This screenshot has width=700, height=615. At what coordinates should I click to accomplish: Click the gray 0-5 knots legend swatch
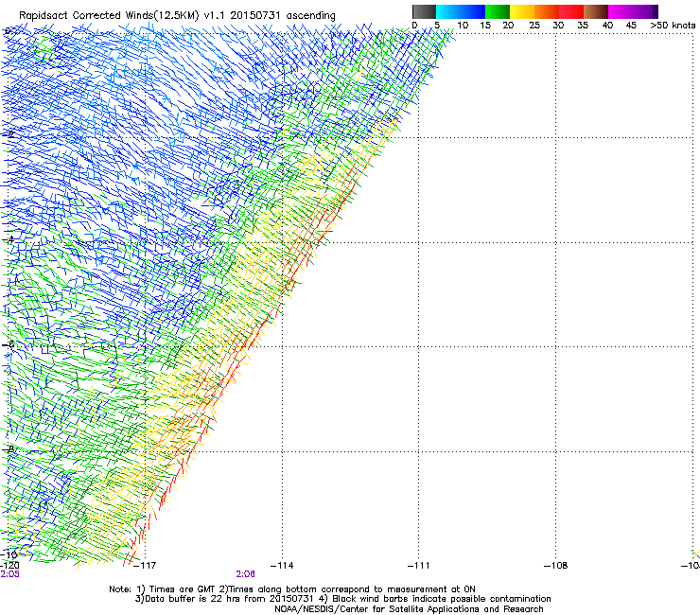point(424,11)
